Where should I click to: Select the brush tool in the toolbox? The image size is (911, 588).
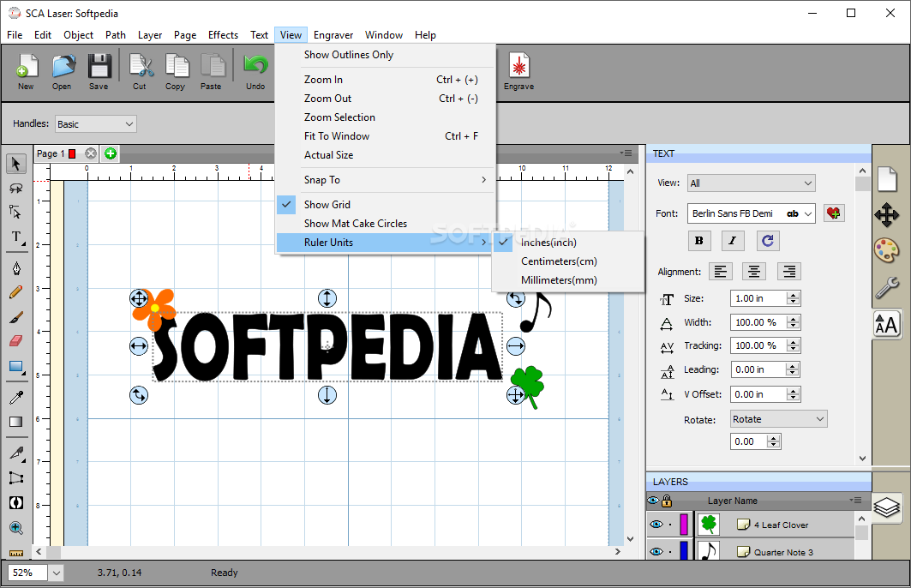[x=16, y=317]
